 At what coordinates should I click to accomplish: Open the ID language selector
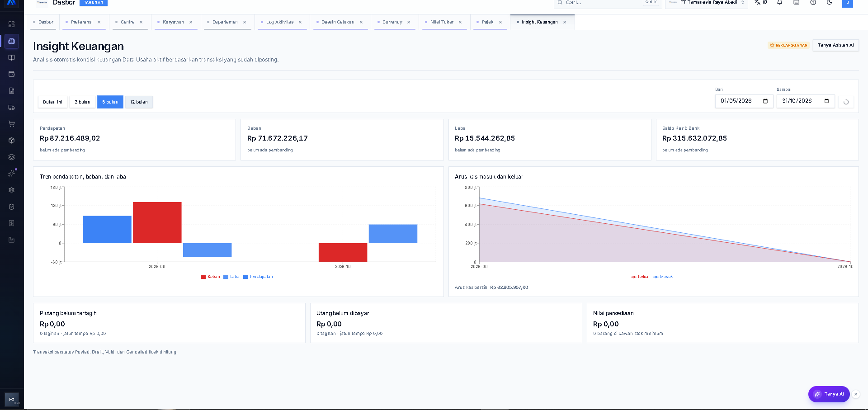click(x=761, y=2)
